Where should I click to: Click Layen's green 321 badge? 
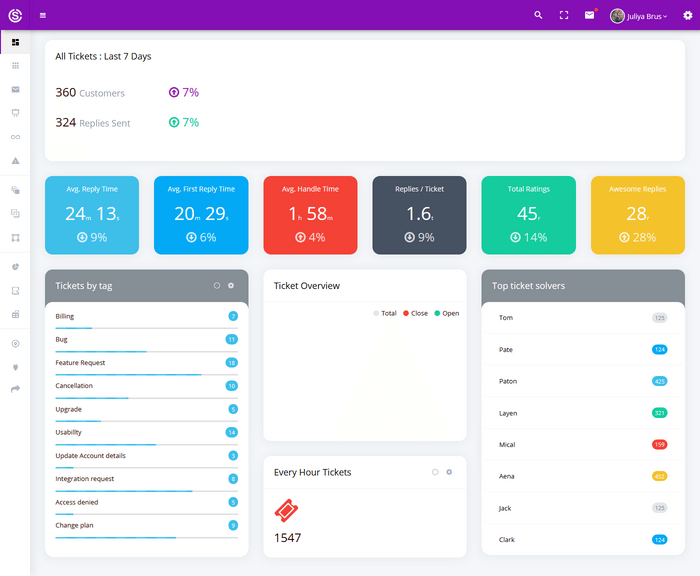pos(660,413)
